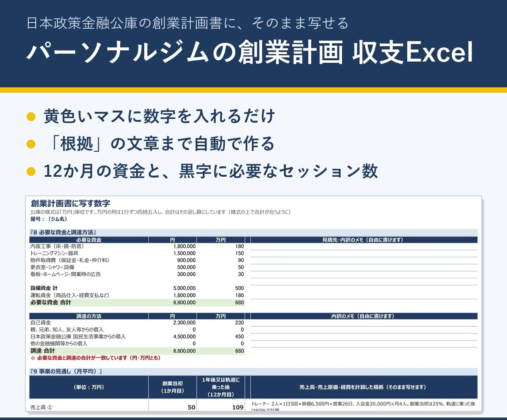Select 物件取得費（保証金・礼金・仲介料） label
This screenshot has height=420, width=507.
(70, 260)
